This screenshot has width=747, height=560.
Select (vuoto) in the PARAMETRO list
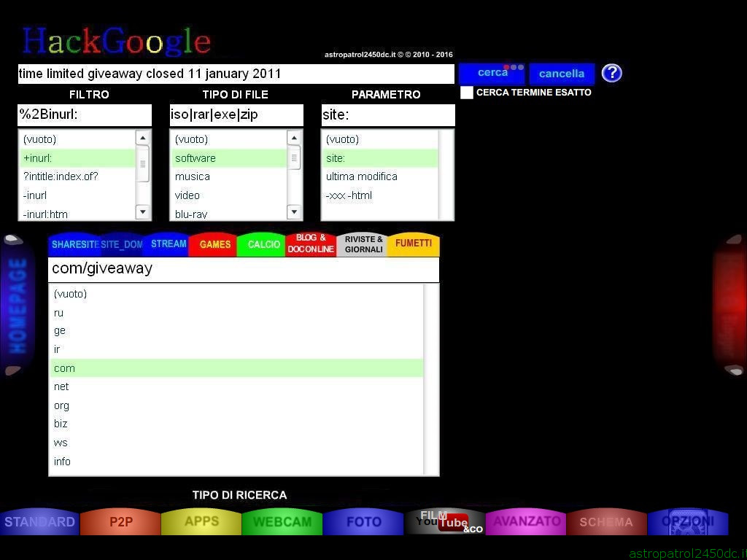(x=380, y=139)
